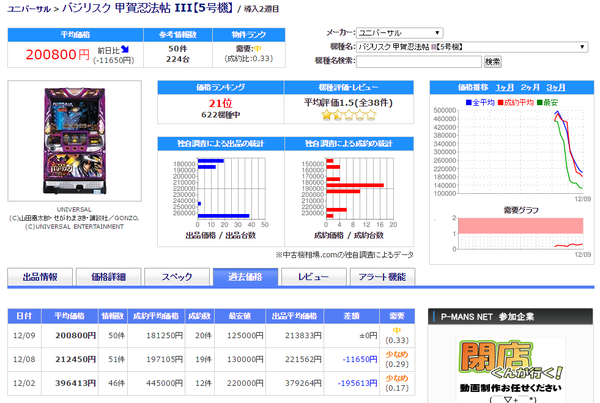Open the 出品情報 tab
Viewport: 600px width, 403px height.
click(x=40, y=277)
